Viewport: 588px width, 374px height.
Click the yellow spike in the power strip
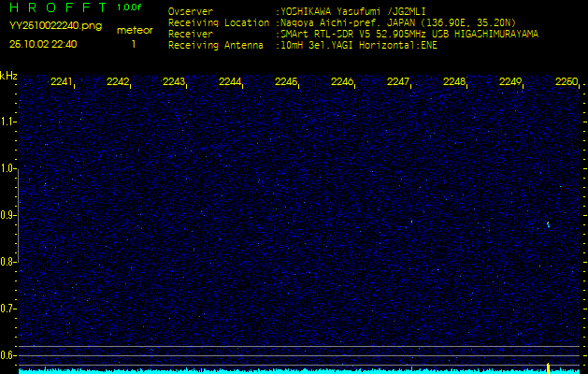pyautogui.click(x=548, y=366)
